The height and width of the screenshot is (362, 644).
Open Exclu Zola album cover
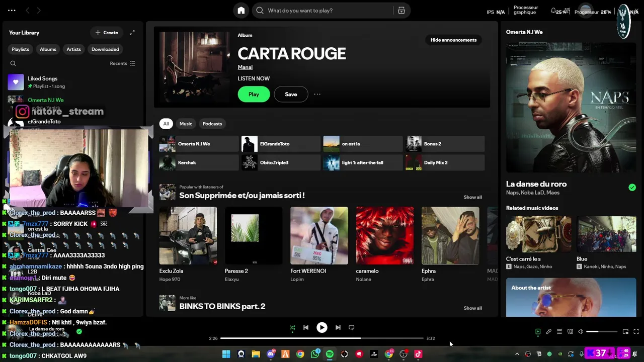[x=188, y=236]
